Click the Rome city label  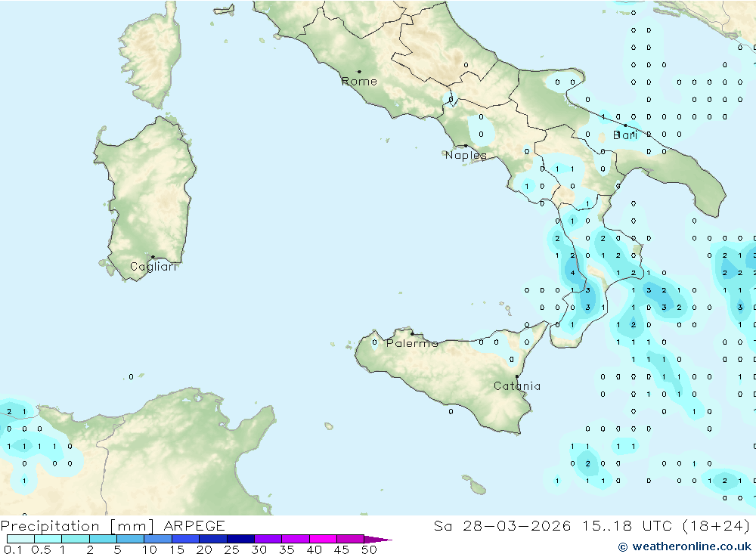tap(359, 82)
